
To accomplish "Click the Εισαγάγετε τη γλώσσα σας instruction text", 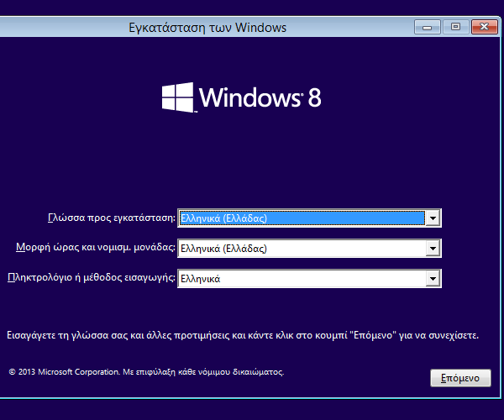I will (243, 335).
